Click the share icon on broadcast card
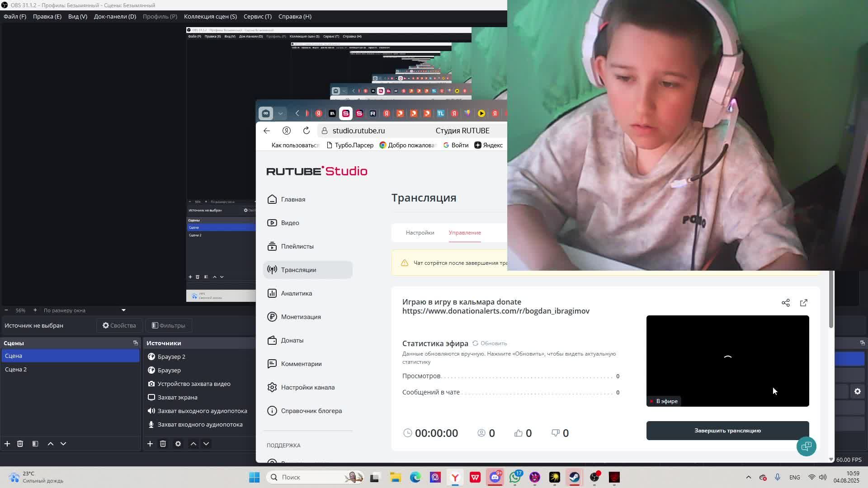This screenshot has height=488, width=868. pyautogui.click(x=786, y=303)
